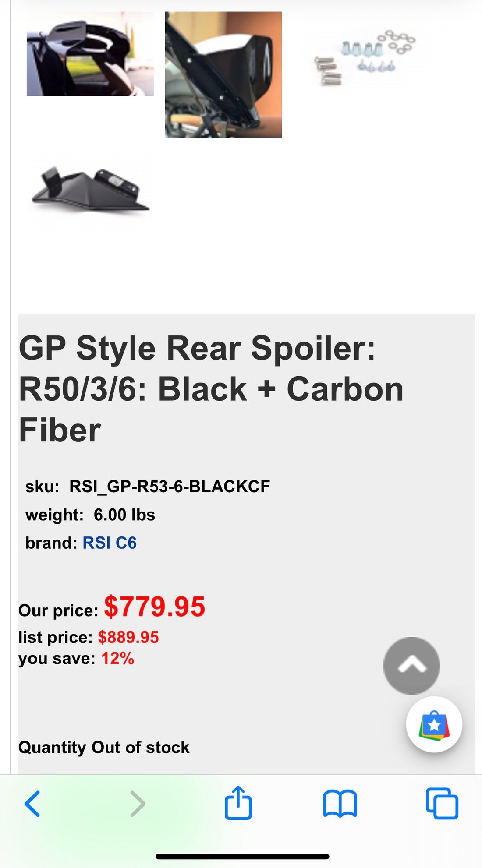Tap the 6.00 lbs weight value
This screenshot has height=868, width=482.
tap(124, 515)
